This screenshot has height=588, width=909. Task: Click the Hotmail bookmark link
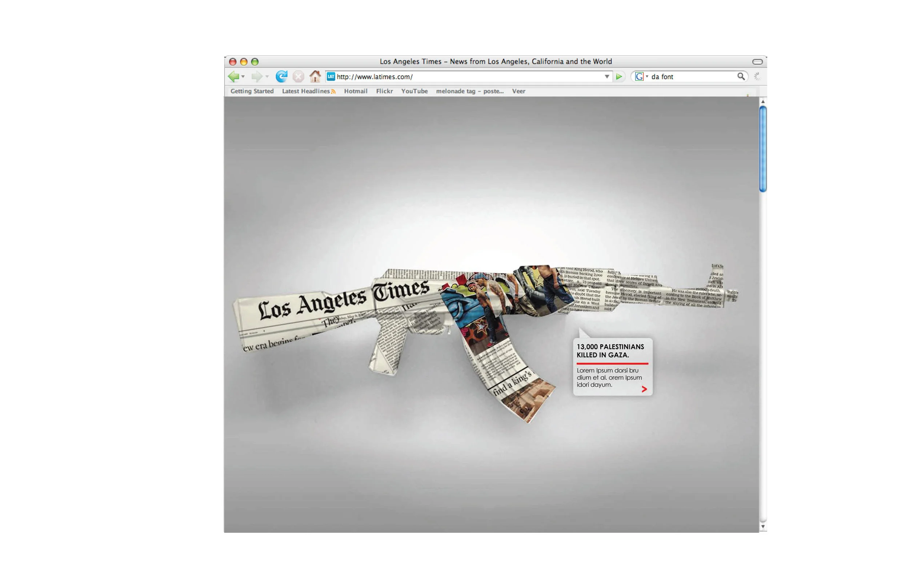[356, 91]
